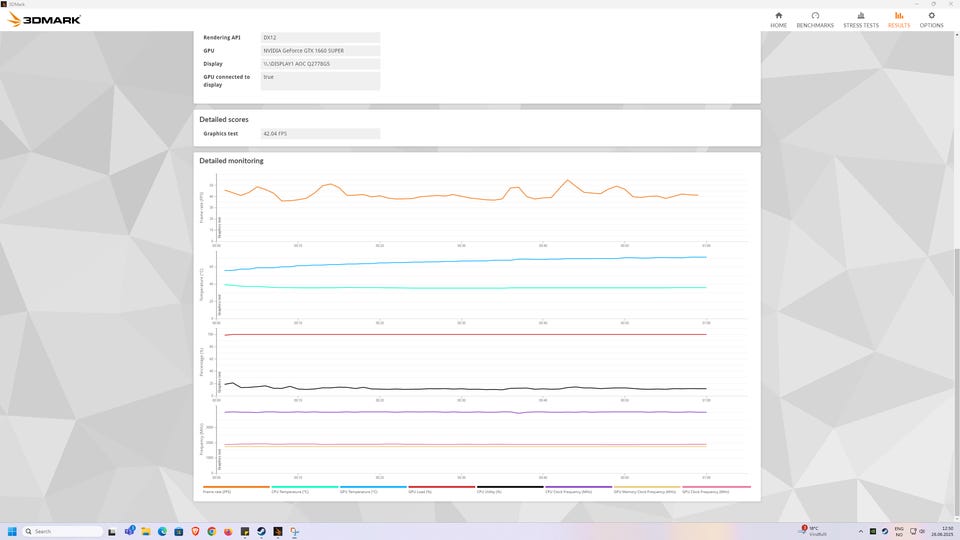Toggle CPU Clock Frequency legend entry
The width and height of the screenshot is (960, 540).
pos(579,490)
